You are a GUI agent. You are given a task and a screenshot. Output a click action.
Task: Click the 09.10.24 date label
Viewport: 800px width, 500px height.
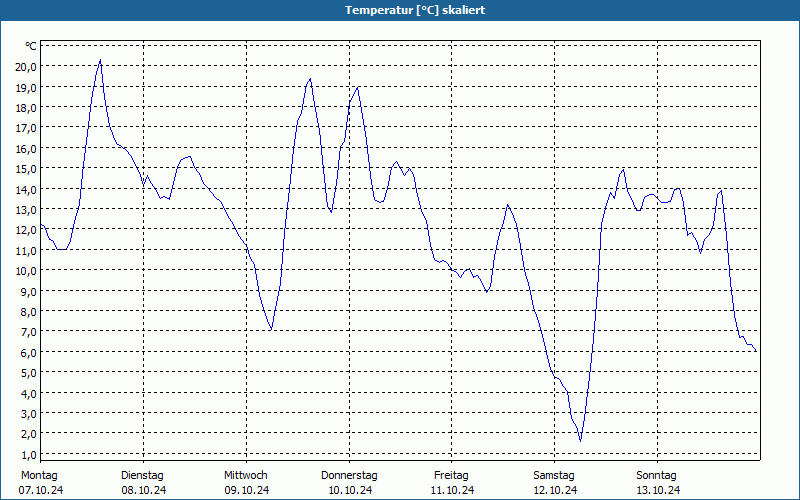[x=246, y=490]
